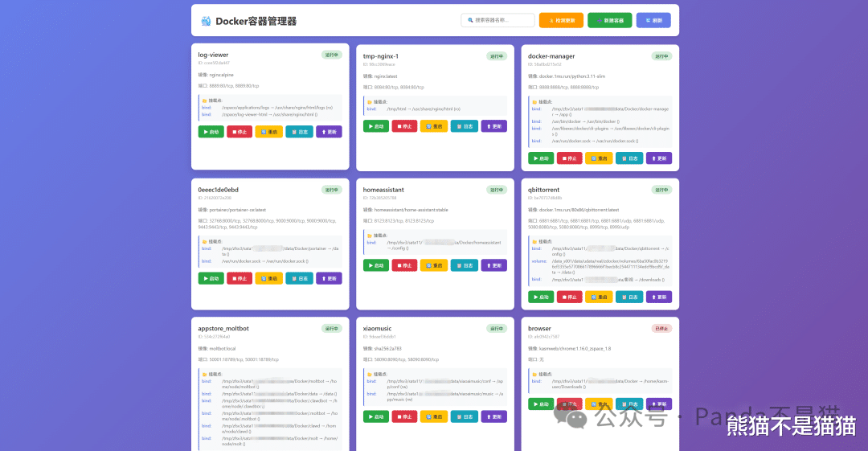
Task: Click the 已停止 status badge on browser
Action: [x=661, y=329]
